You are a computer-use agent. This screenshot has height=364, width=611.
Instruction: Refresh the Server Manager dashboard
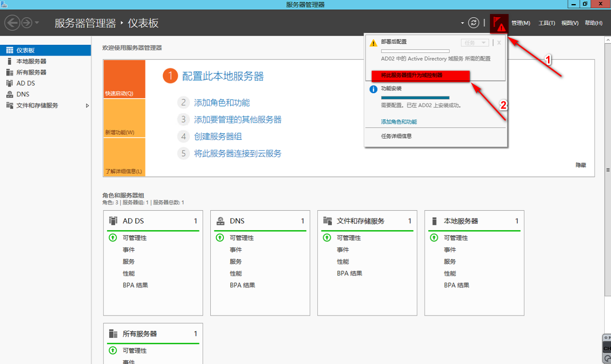pos(473,23)
